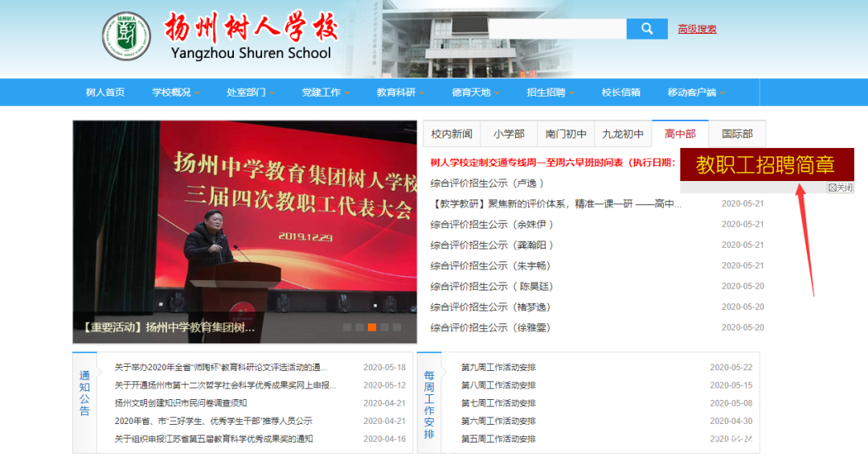The width and height of the screenshot is (868, 457).
Task: Open 第七周工作活动安排 schedule
Action: [x=498, y=403]
